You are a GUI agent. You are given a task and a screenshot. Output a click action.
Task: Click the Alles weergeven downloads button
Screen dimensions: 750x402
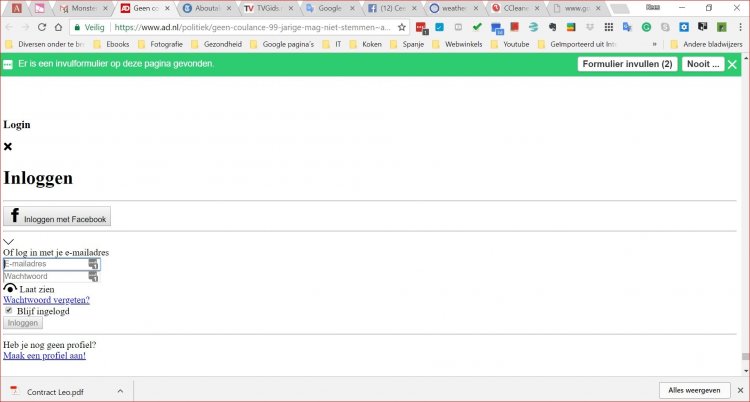coord(694,391)
